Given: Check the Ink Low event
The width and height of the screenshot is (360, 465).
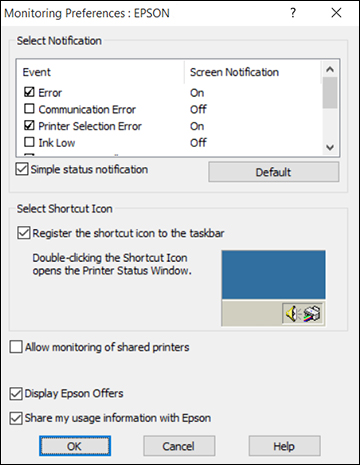Looking at the screenshot, I should pyautogui.click(x=29, y=142).
